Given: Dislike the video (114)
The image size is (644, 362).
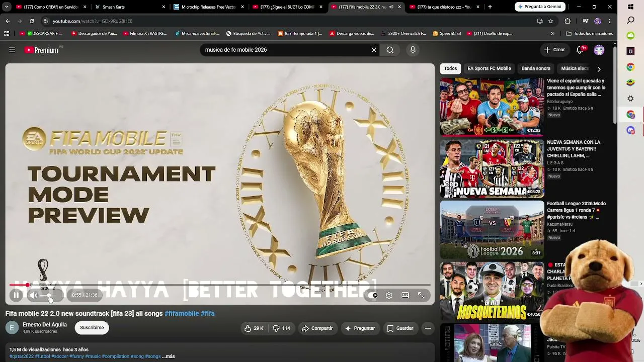Looking at the screenshot, I should (282, 328).
